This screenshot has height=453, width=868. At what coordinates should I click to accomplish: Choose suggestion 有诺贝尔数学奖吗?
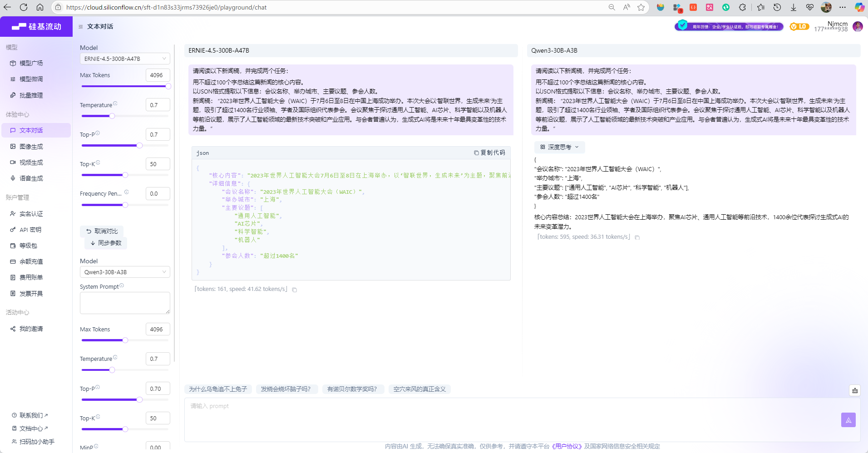point(352,389)
